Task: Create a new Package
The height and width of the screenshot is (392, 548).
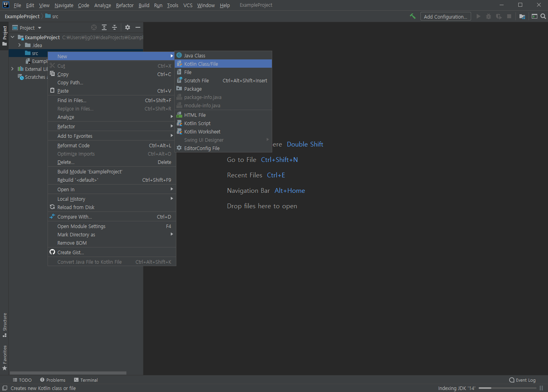Action: [x=223, y=89]
